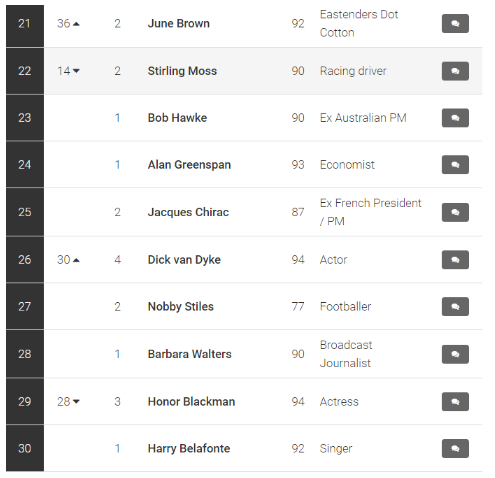Select the Harry Belafonte name
The image size is (495, 478).
tap(189, 448)
